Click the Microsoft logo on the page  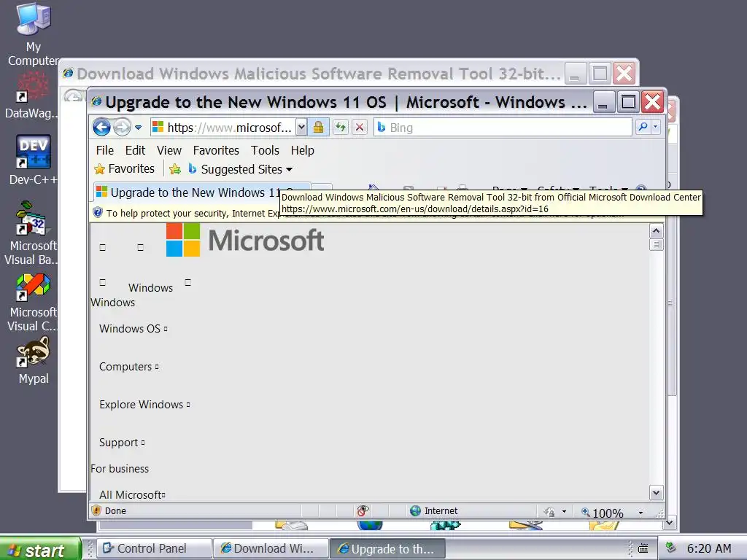click(245, 240)
